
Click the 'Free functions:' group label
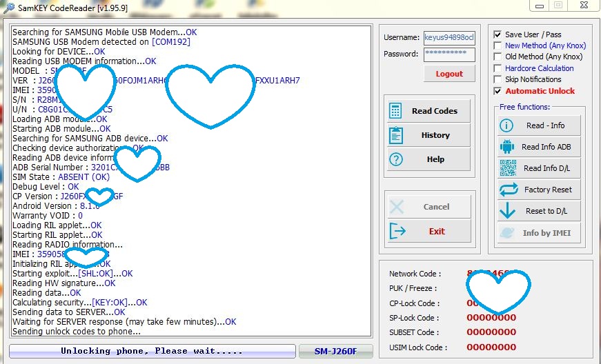click(x=524, y=107)
